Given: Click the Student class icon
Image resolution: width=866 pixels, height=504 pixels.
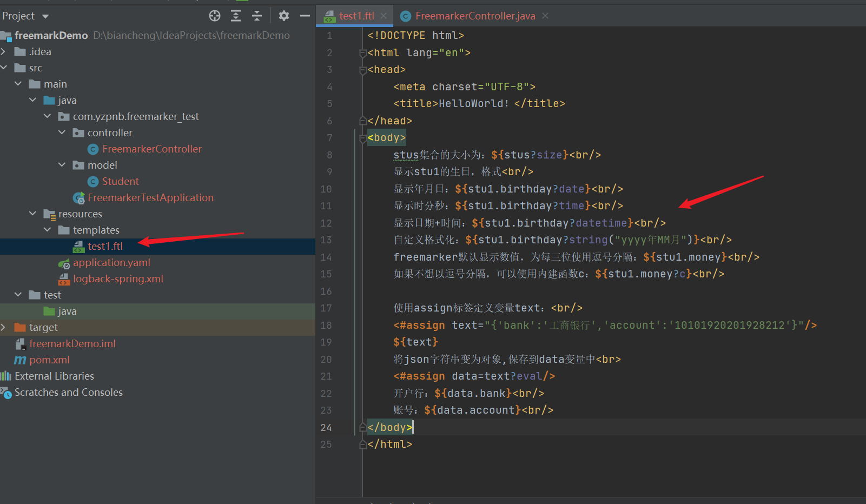Looking at the screenshot, I should coord(93,182).
